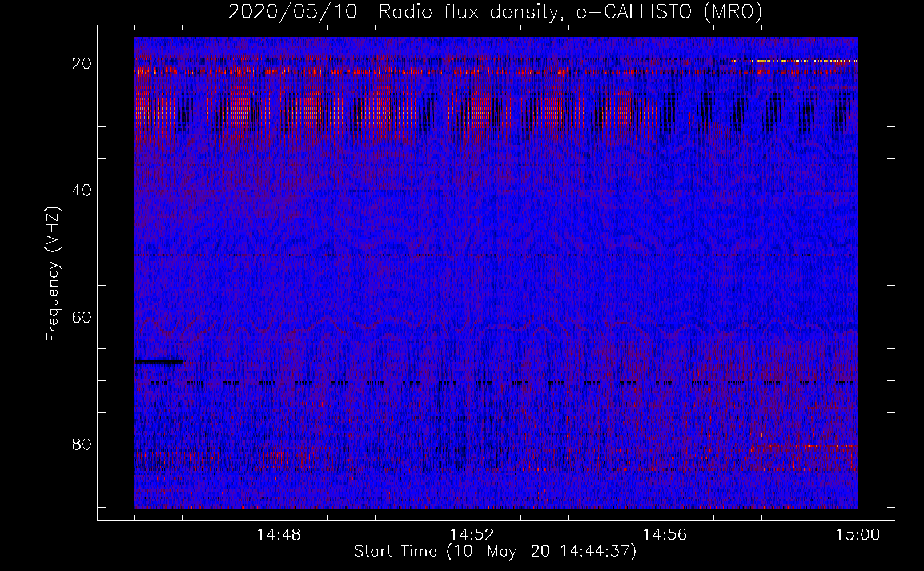This screenshot has width=924, height=571.
Task: Select the 'Frequency (MHZ)' axis label
Action: [53, 274]
